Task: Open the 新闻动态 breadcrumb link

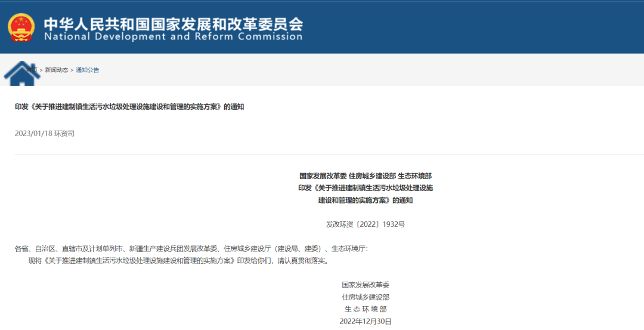Action: point(57,70)
